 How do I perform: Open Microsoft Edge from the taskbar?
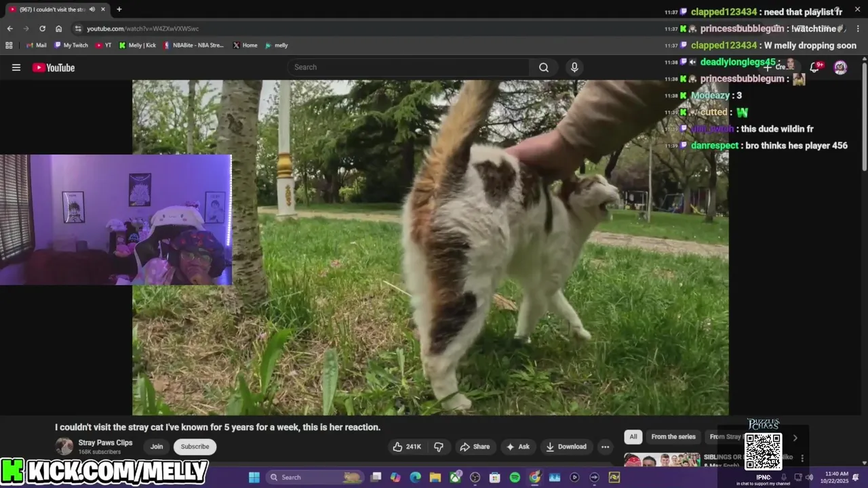(x=415, y=477)
